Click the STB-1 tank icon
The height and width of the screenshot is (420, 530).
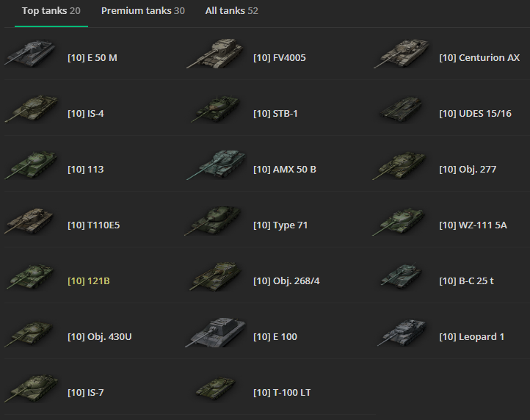click(216, 109)
